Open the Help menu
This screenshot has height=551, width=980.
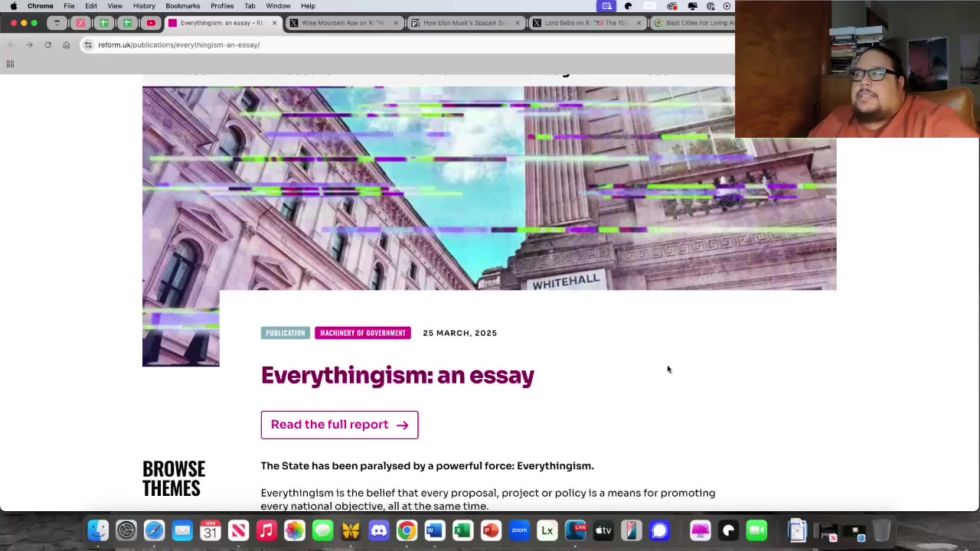coord(308,6)
